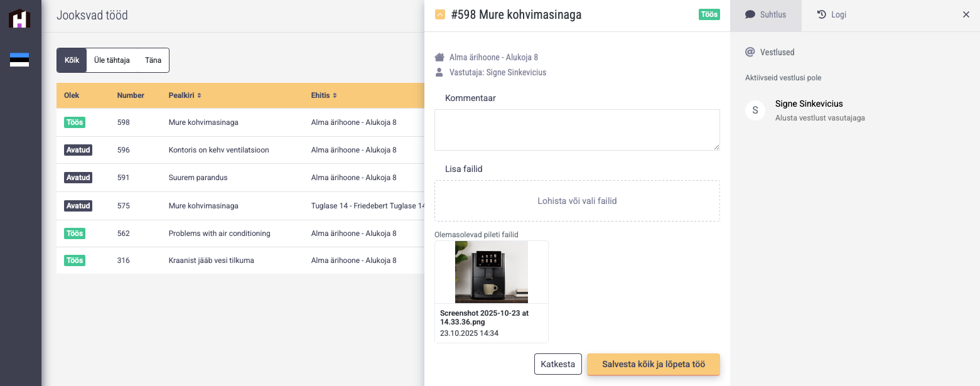Viewport: 980px width, 386px height.
Task: Close the ticket side panel
Action: [966, 14]
